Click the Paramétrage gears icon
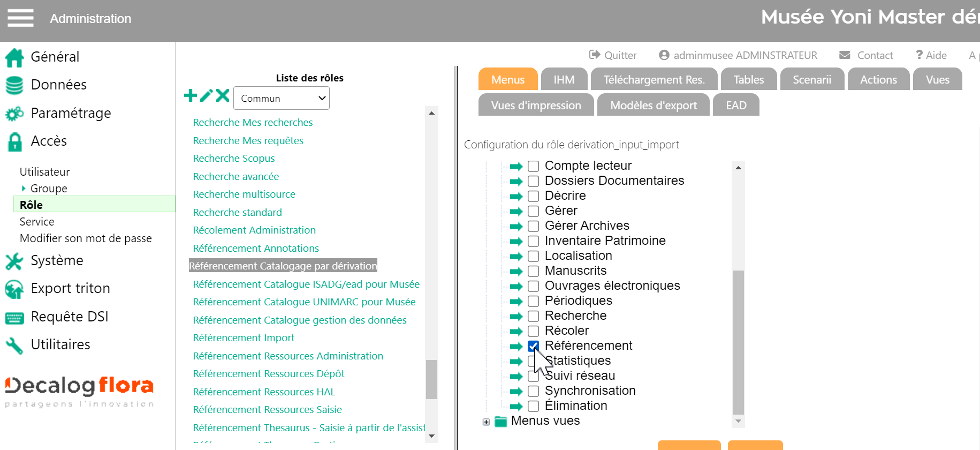The image size is (980, 450). pyautogui.click(x=14, y=114)
